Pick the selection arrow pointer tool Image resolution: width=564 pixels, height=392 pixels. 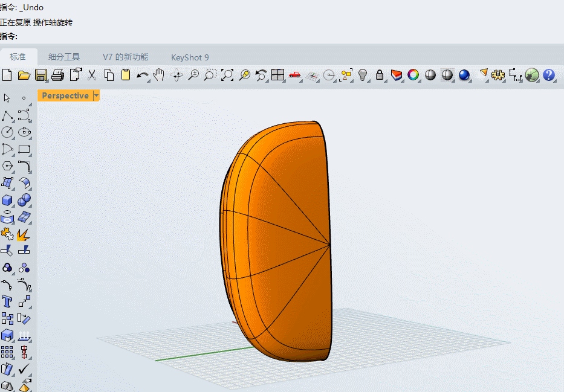(7, 98)
